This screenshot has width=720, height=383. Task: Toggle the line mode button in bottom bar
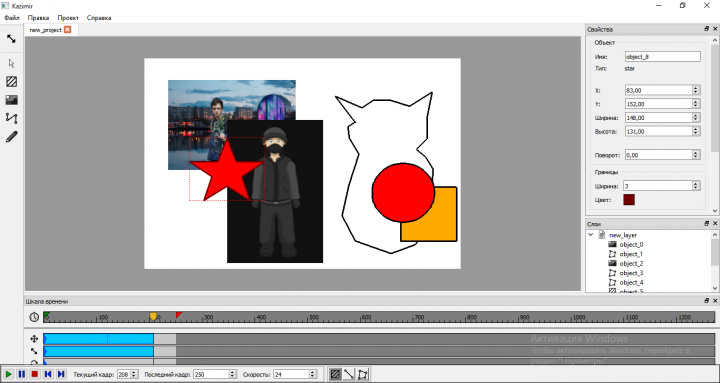(349, 374)
